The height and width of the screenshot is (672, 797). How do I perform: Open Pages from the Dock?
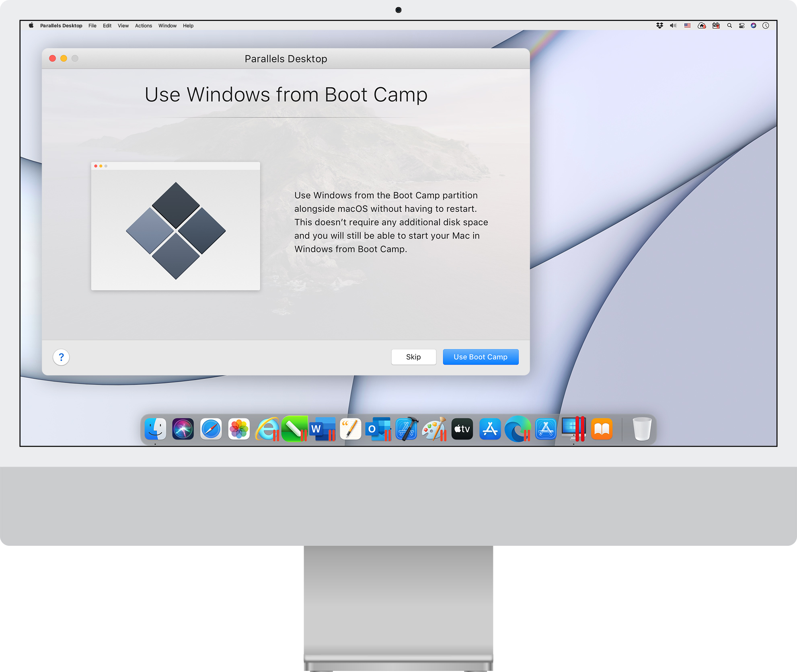pyautogui.click(x=351, y=429)
